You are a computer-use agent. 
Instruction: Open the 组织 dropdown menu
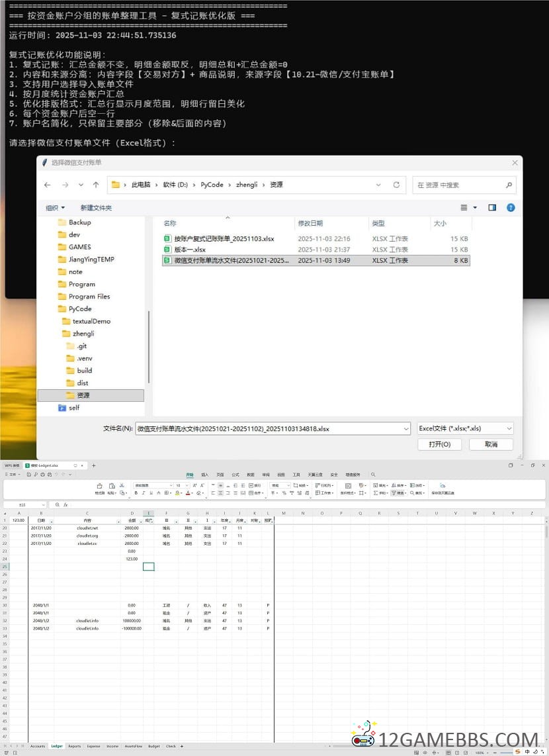click(56, 208)
